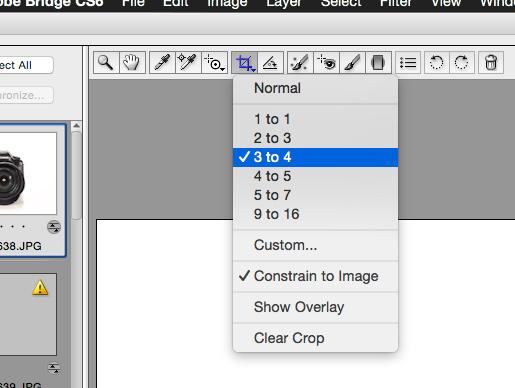
Task: Select the Spot Removal brush tool
Action: 300,62
